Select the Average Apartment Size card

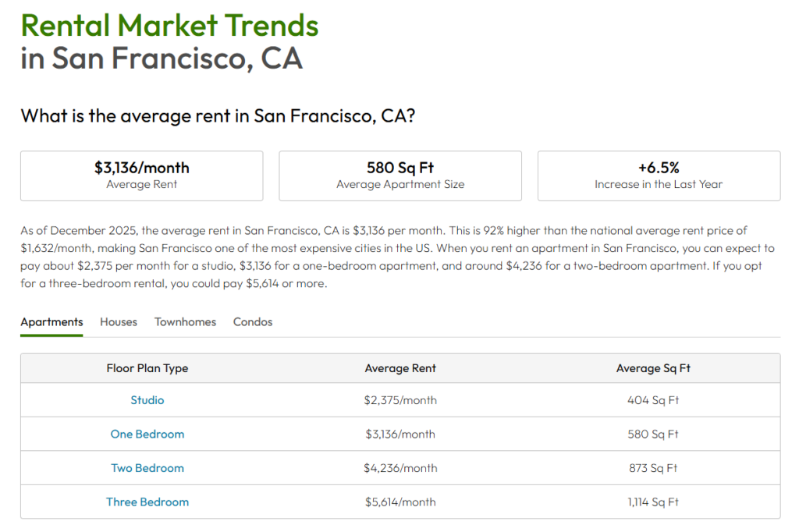399,176
